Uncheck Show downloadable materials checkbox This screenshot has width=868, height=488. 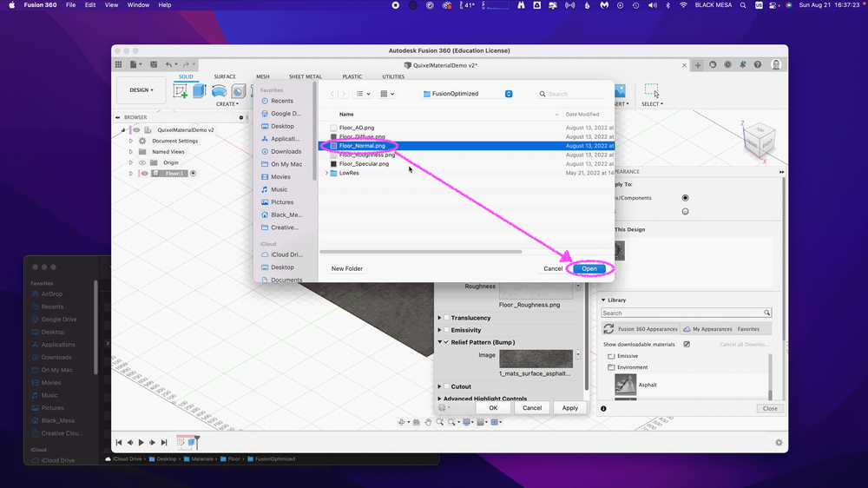687,345
